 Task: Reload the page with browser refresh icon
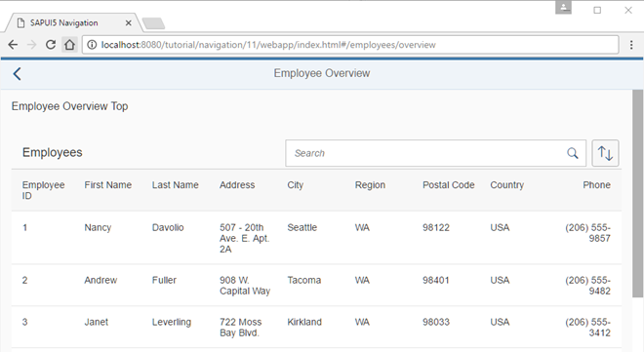tap(51, 44)
